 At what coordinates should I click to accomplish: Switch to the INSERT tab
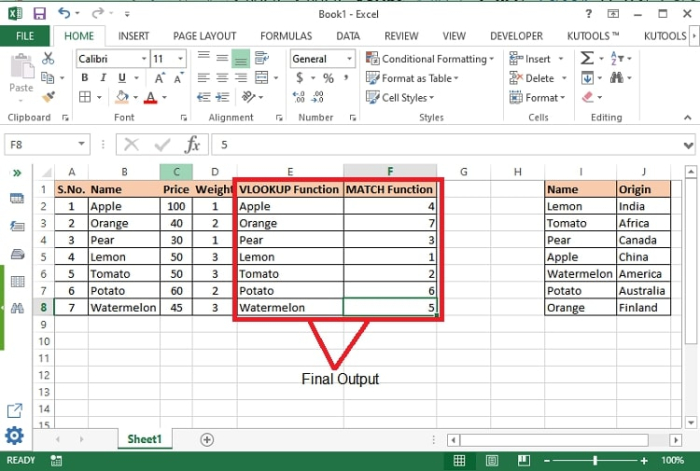pyautogui.click(x=133, y=36)
